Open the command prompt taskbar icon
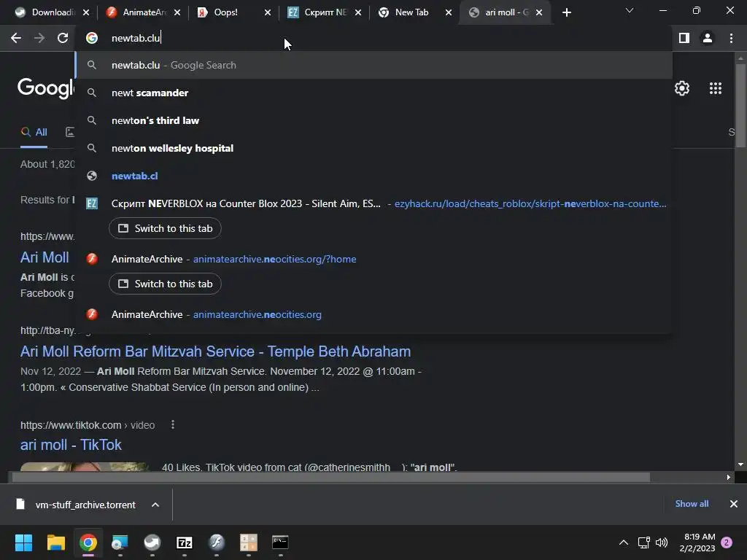Image resolution: width=747 pixels, height=560 pixels. pos(280,542)
